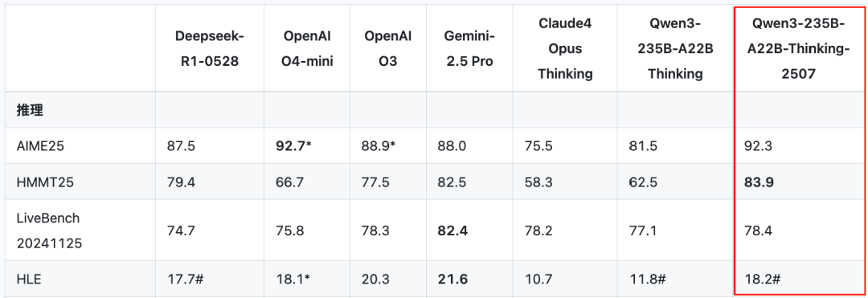Select the HLE row label
The image size is (868, 298).
(x=30, y=280)
